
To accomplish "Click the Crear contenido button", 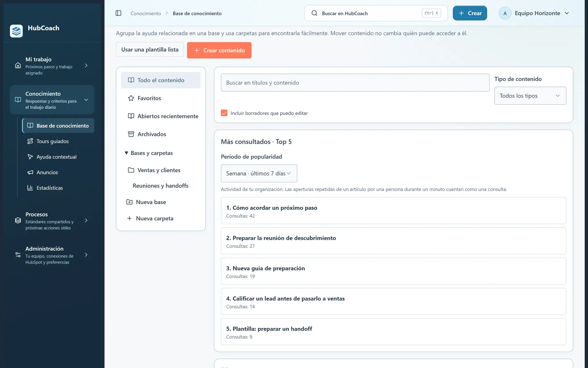I will point(219,50).
